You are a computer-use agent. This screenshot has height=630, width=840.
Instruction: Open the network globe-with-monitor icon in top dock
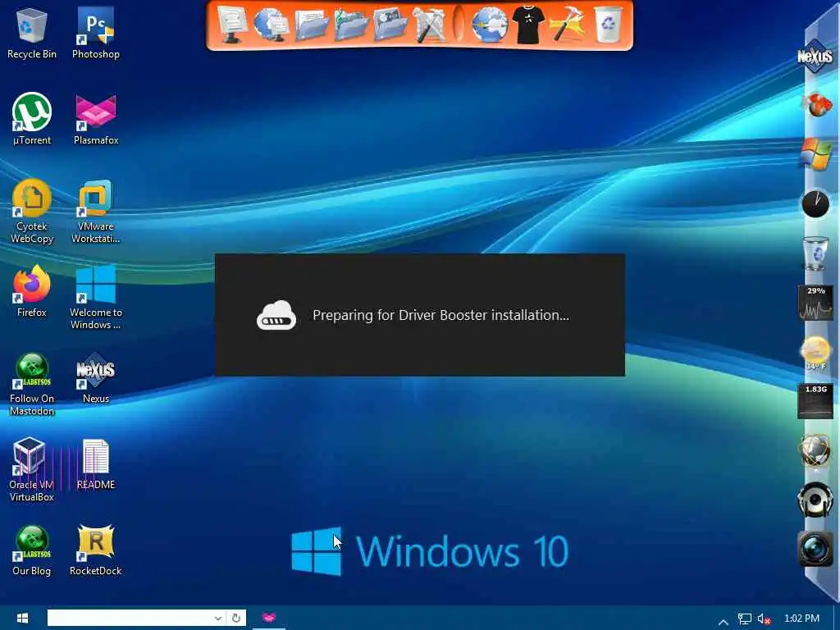coord(272,24)
